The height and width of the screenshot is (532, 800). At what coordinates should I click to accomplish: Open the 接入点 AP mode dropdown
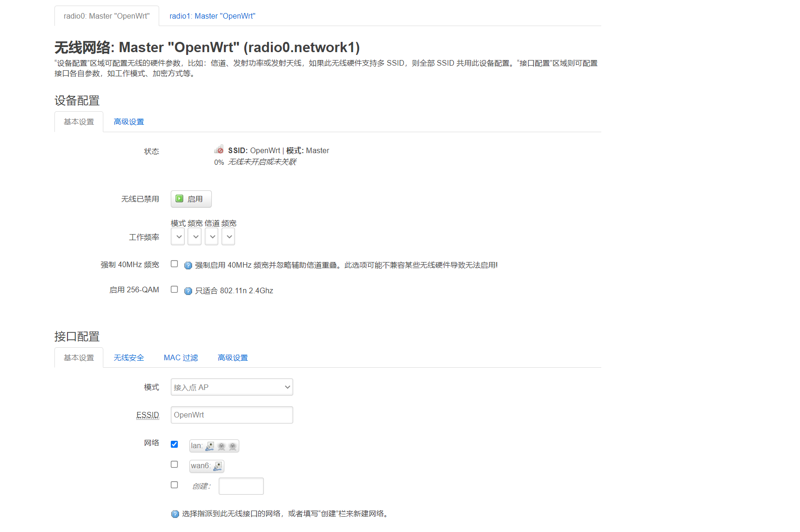[x=231, y=387]
